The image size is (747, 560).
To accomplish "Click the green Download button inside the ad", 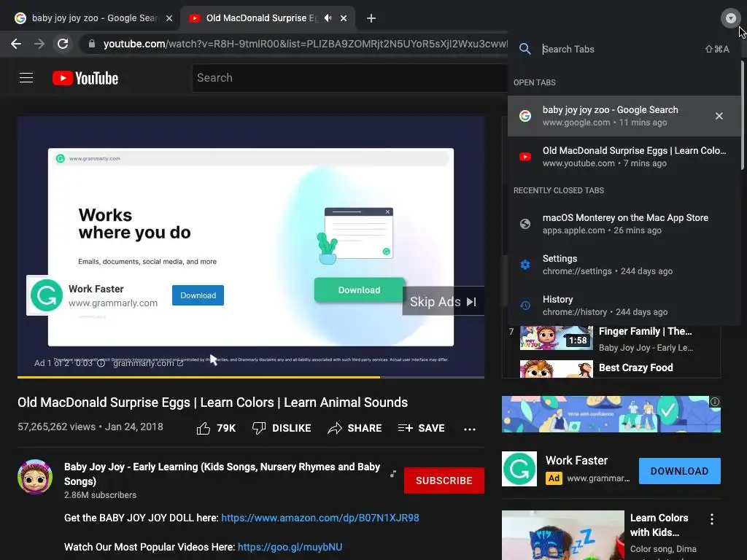I will click(x=359, y=290).
